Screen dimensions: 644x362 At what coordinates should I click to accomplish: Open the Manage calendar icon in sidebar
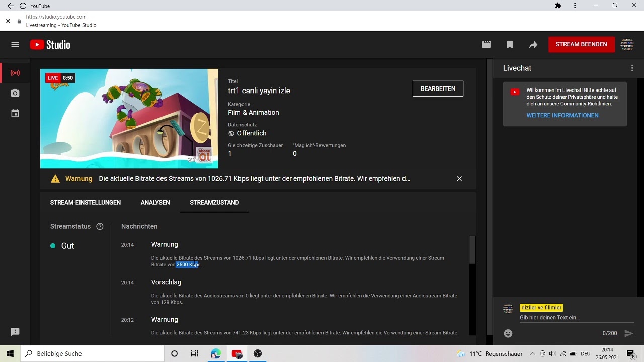[x=15, y=113]
